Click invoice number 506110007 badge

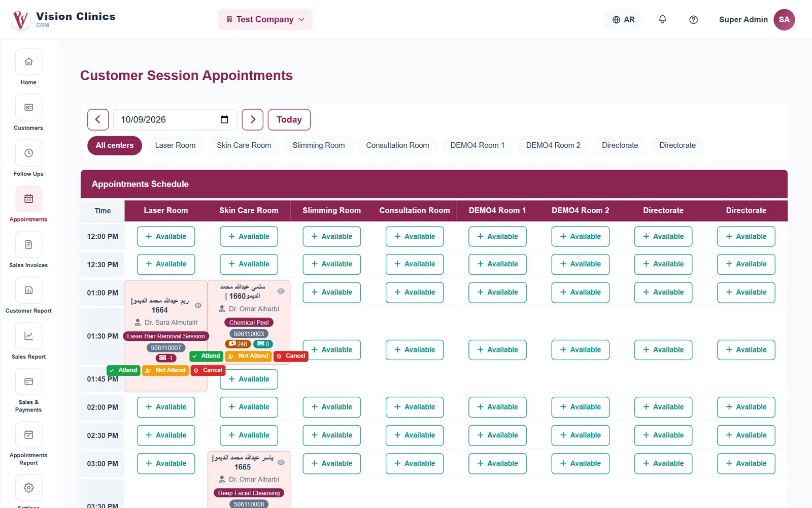pos(166,347)
